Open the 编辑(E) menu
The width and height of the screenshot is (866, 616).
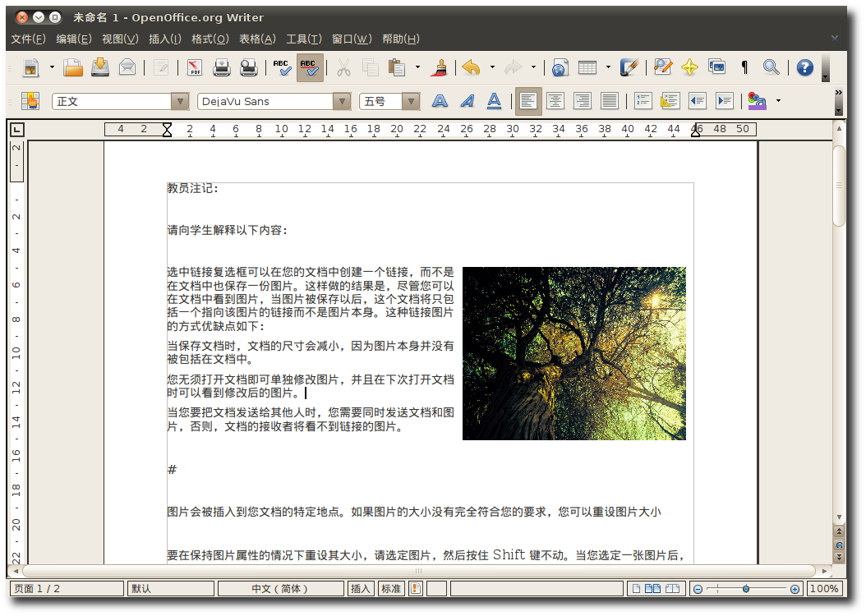(74, 39)
